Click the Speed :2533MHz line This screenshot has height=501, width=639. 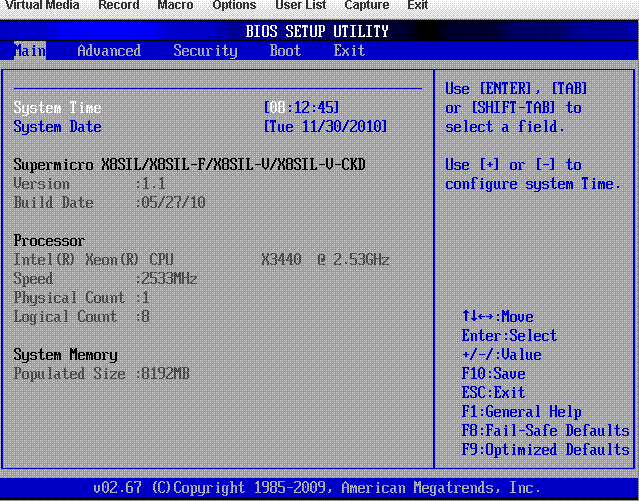(x=106, y=279)
